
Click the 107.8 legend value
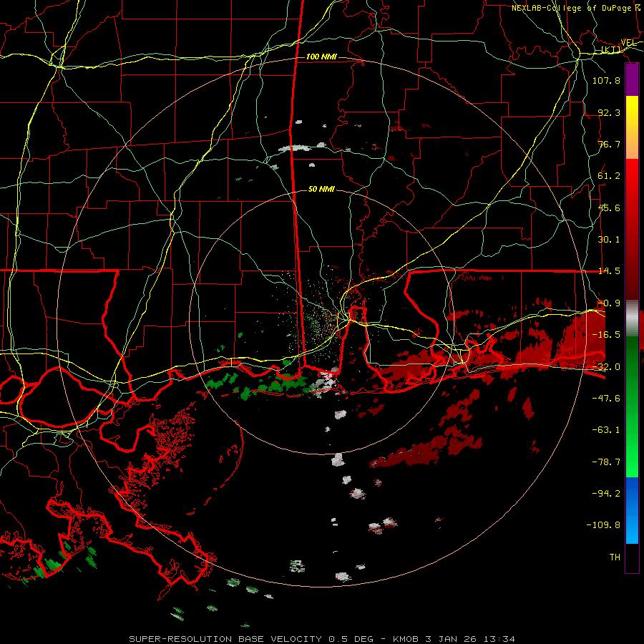tap(606, 80)
